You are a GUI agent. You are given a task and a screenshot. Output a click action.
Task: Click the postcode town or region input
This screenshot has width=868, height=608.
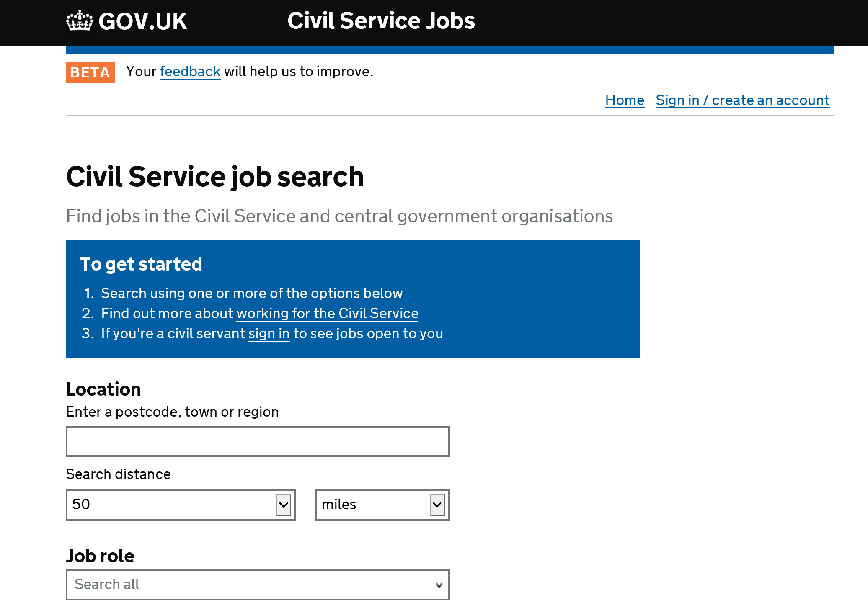(x=257, y=441)
